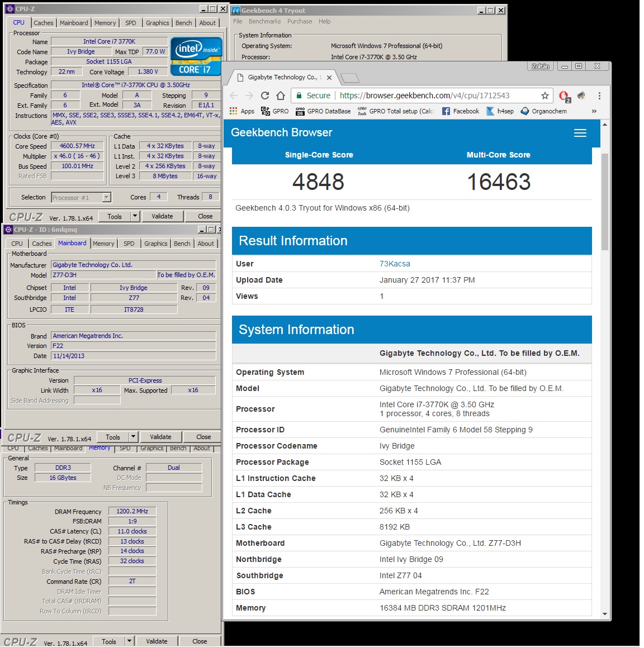Image resolution: width=644 pixels, height=648 pixels.
Task: Open the Apps bookmarks shortcut
Action: 242,111
